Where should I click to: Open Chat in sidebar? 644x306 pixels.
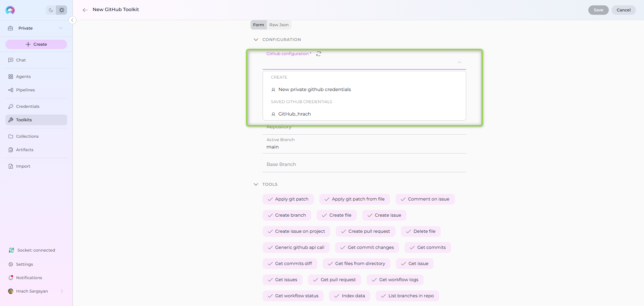click(36, 60)
